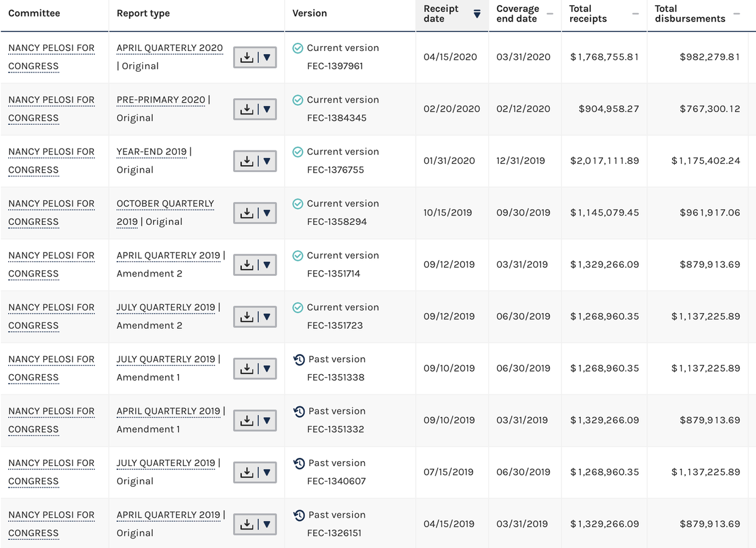Viewport: 756px width, 548px height.
Task: Click total receipts $904,958.27
Action: (x=609, y=109)
